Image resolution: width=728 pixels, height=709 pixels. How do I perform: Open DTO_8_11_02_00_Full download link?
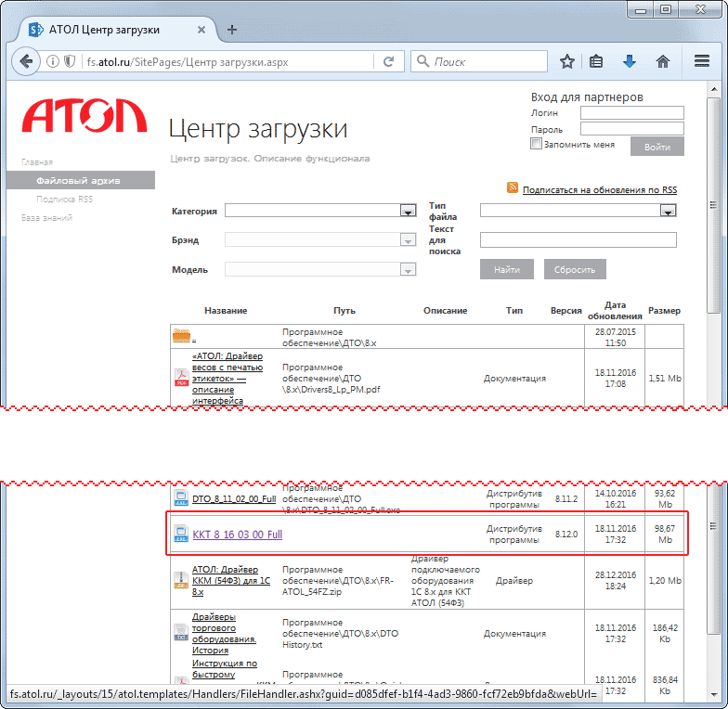(234, 499)
